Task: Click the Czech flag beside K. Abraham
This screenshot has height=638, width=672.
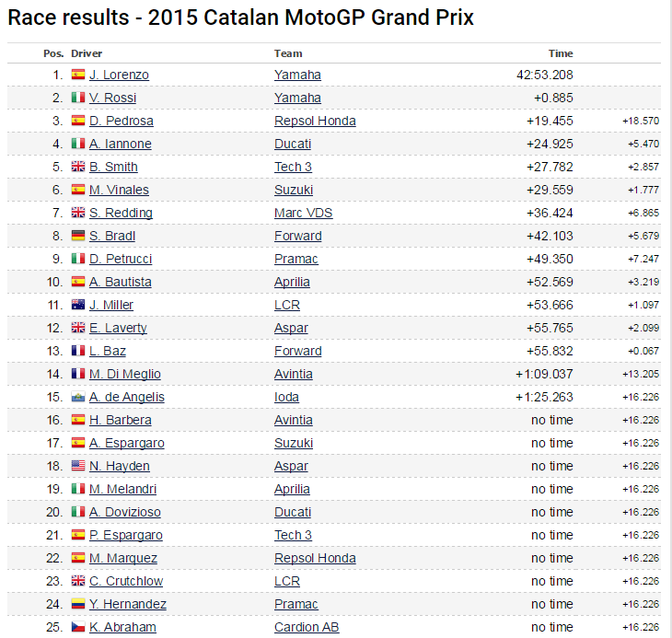Action: pos(78,627)
